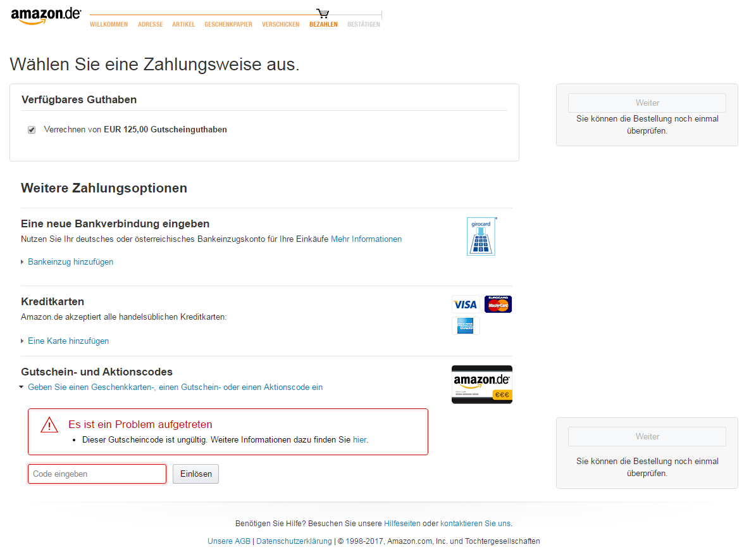Click the 'Wählen Sie eine Zahlungsweise aus.' title
Screen dimensions: 756x554
pos(154,64)
